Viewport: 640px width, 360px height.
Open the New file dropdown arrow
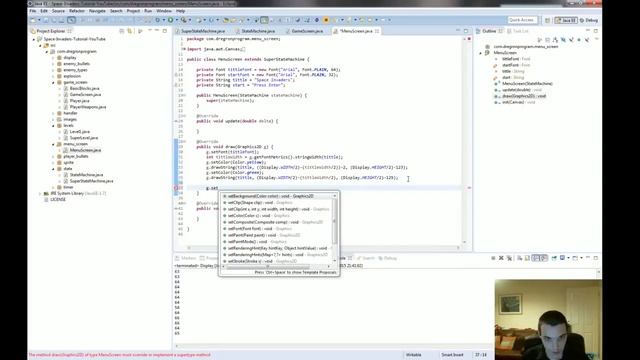[x=39, y=20]
